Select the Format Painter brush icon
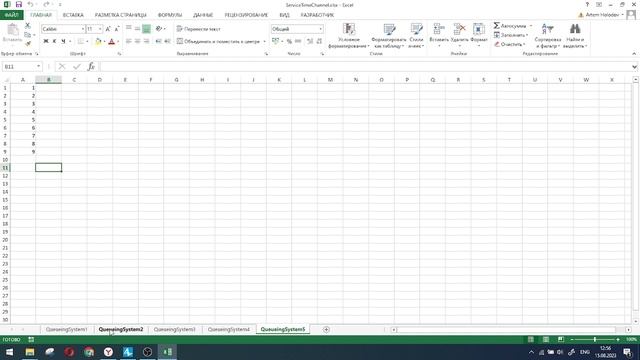The height and width of the screenshot is (360, 640). 28,43
